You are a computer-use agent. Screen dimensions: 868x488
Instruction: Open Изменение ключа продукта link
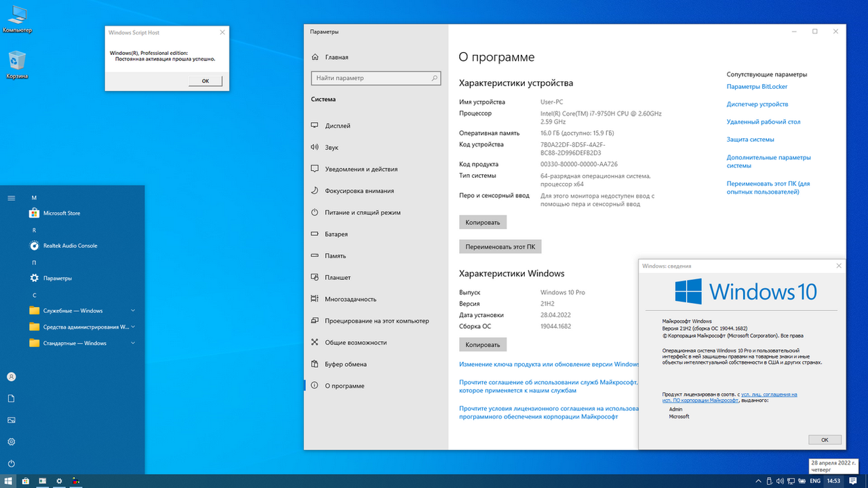pyautogui.click(x=549, y=364)
